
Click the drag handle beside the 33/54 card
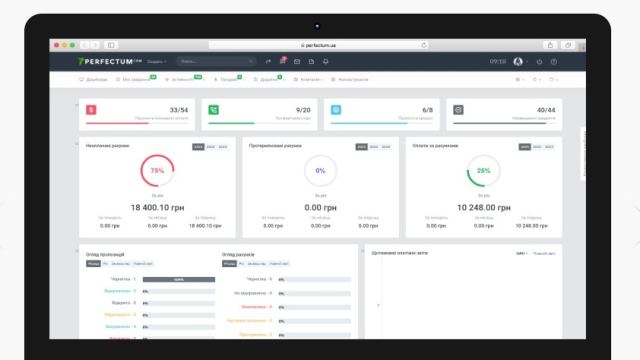coord(76,105)
